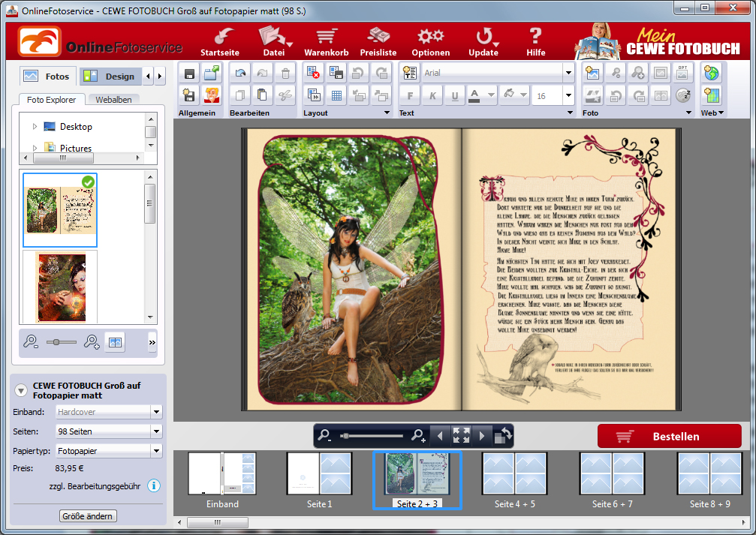Viewport: 756px width, 535px height.
Task: Go to the next page with the right arrow
Action: click(482, 435)
